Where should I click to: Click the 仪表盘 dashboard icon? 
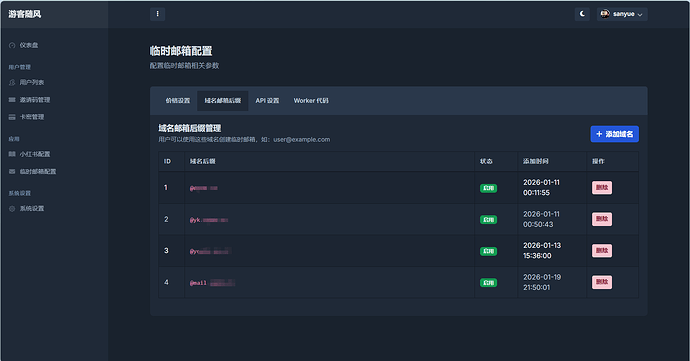12,45
